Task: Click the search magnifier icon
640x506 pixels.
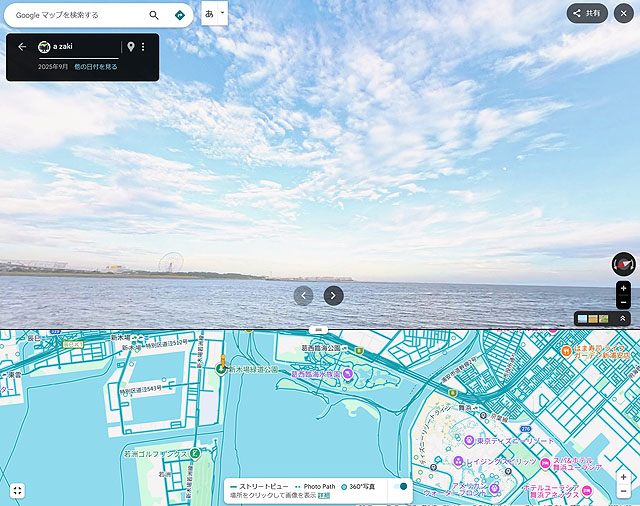Action: click(154, 15)
